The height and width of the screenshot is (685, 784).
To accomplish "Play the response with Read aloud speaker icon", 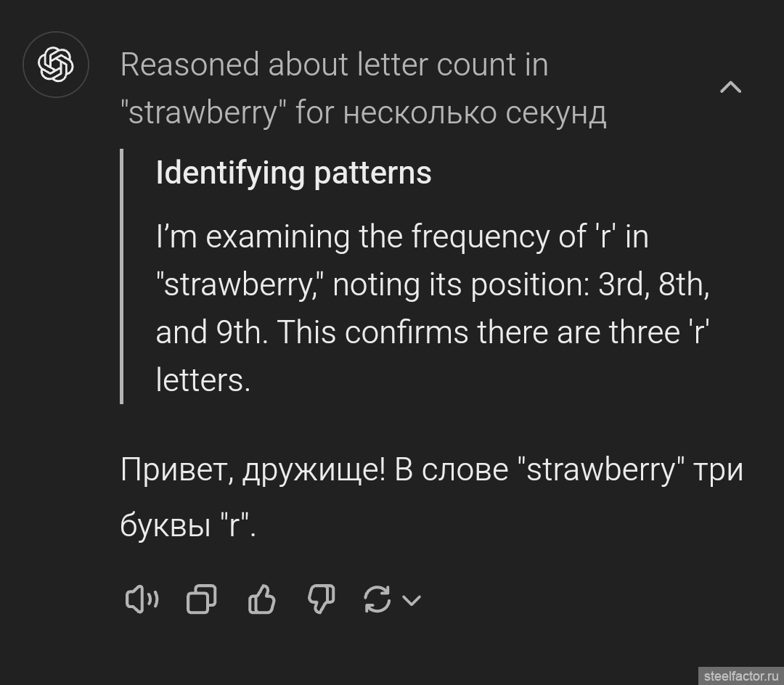I will [142, 599].
